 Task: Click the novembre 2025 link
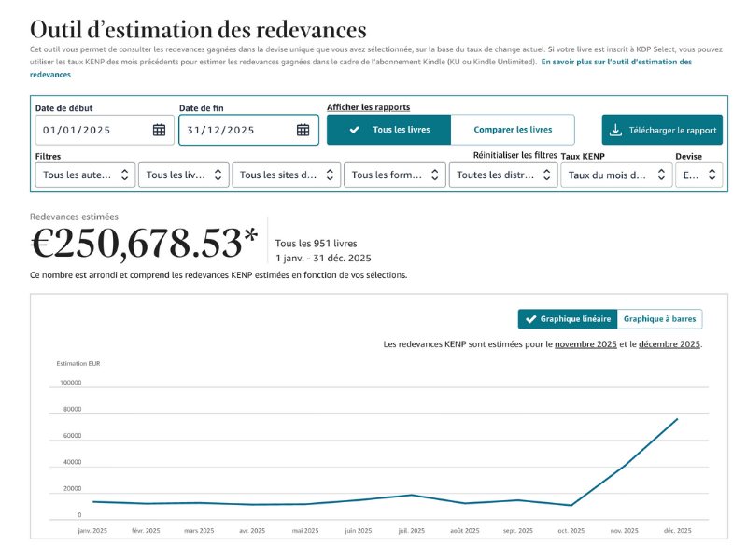coord(585,344)
